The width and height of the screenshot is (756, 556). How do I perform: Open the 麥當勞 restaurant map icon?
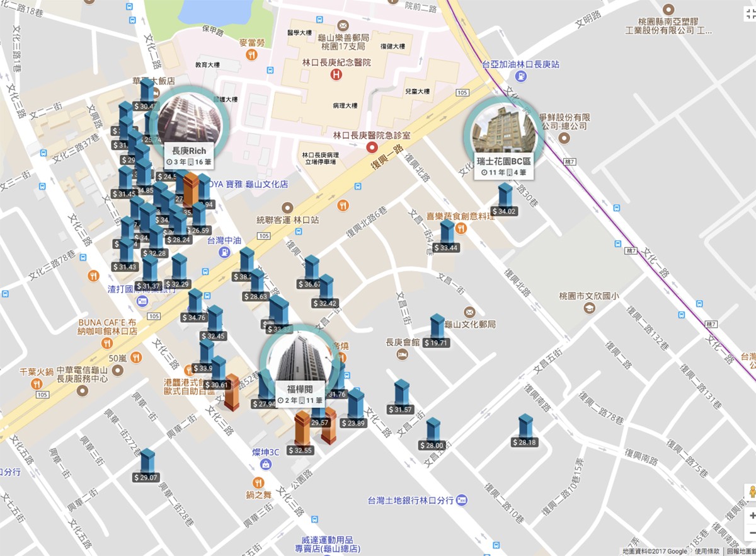[x=252, y=55]
